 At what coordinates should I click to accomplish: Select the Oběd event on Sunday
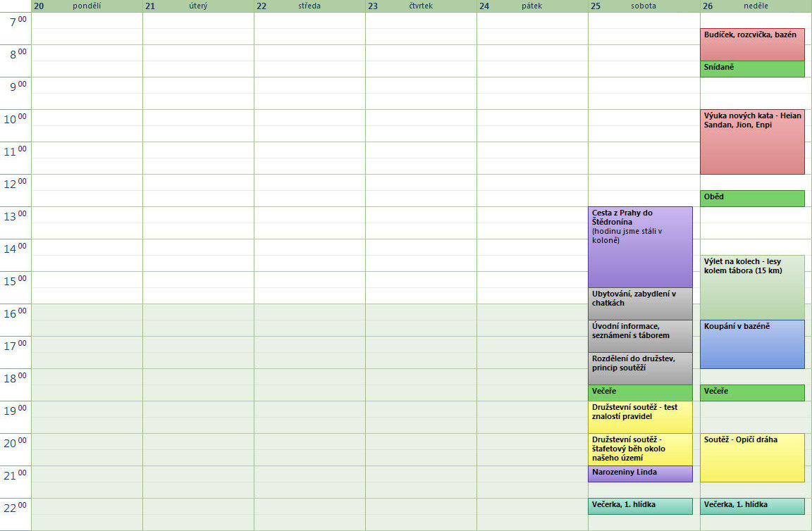click(752, 199)
